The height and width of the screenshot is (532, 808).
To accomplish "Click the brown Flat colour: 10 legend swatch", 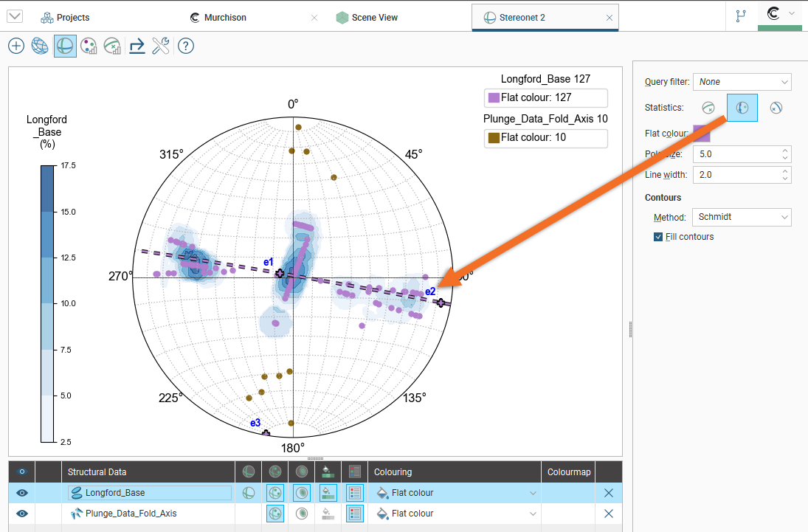I will pos(494,138).
